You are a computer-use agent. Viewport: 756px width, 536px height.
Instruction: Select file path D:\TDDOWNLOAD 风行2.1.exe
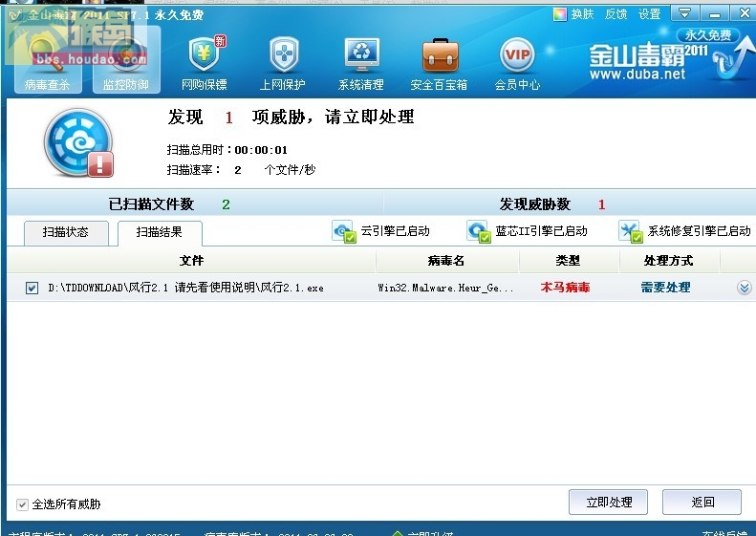(185, 289)
